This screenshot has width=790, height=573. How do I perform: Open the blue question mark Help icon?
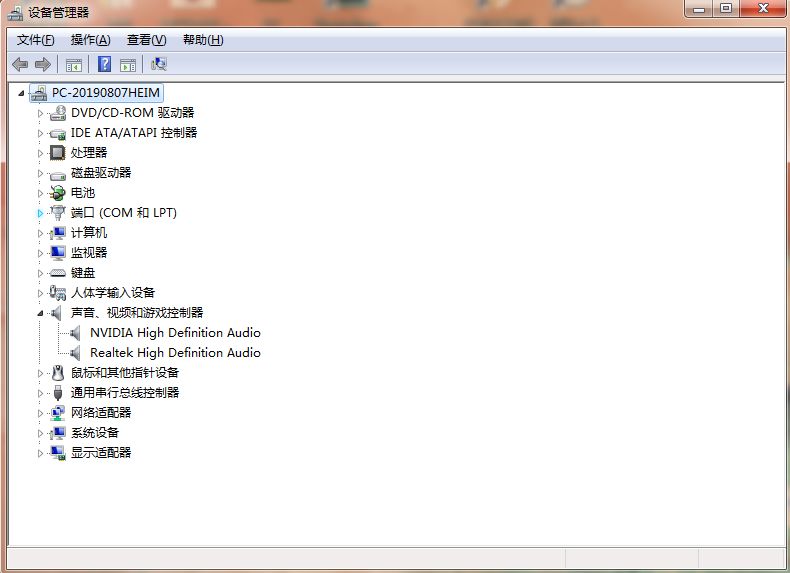coord(104,64)
